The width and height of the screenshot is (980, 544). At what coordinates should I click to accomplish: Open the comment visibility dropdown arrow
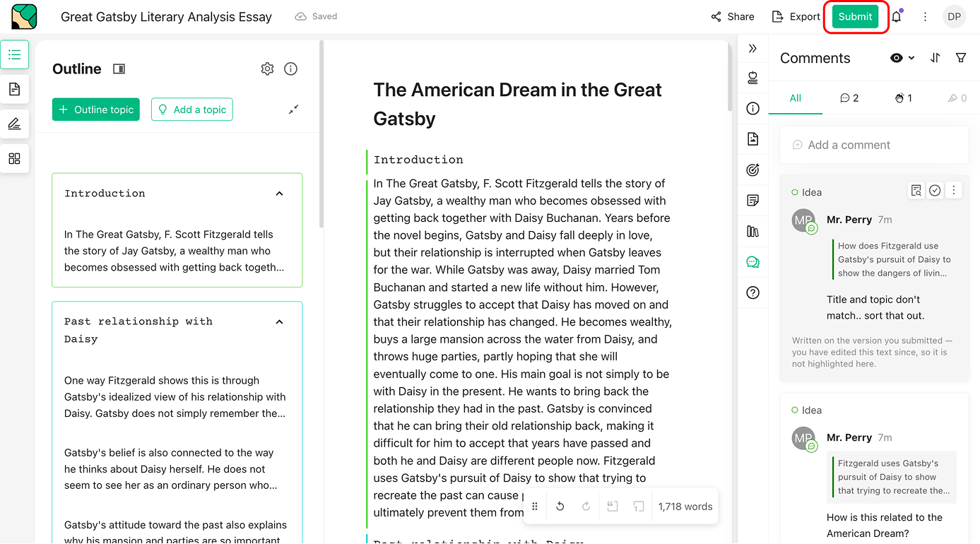pyautogui.click(x=911, y=58)
